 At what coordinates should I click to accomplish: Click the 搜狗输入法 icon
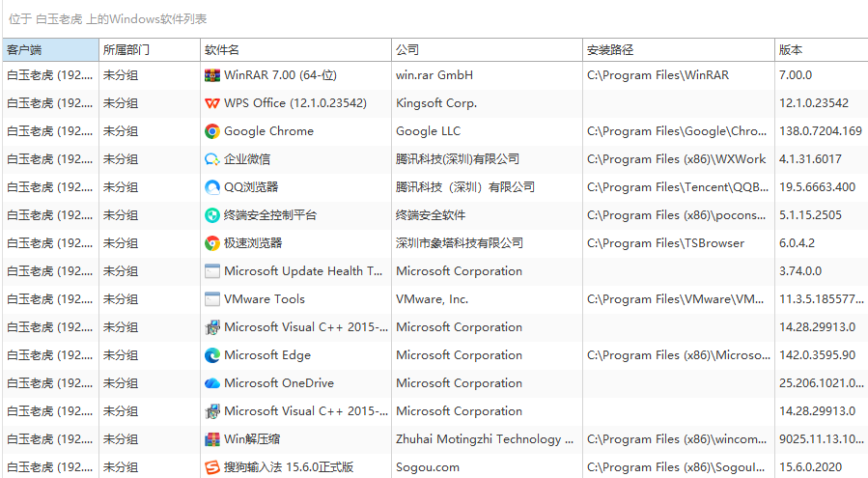click(212, 467)
